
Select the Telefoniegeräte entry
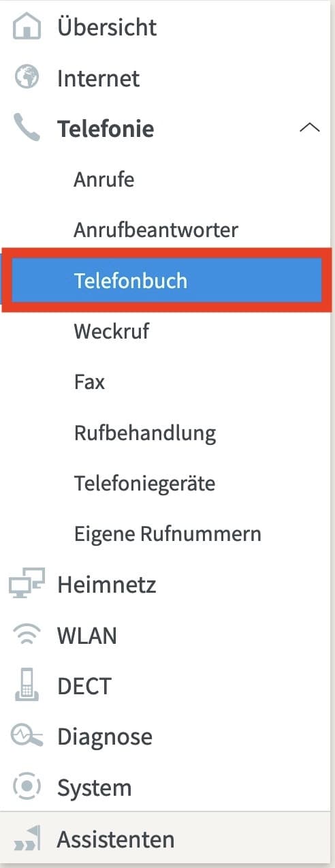pyautogui.click(x=144, y=483)
